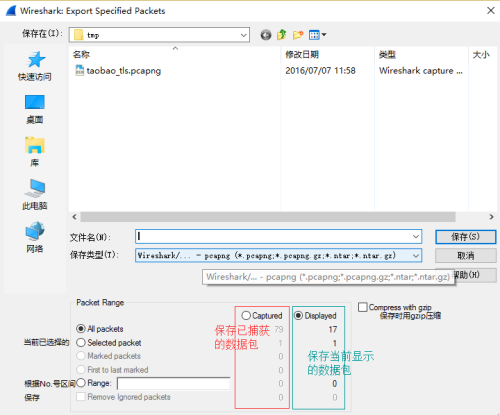This screenshot has width=500, height=415.
Task: Click the back navigation arrow icon
Action: tap(266, 35)
